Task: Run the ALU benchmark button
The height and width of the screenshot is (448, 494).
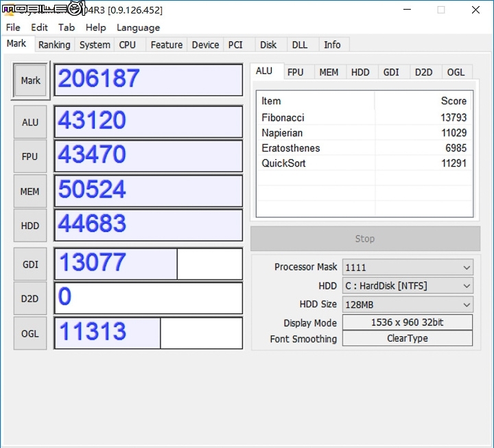Action: [x=30, y=122]
